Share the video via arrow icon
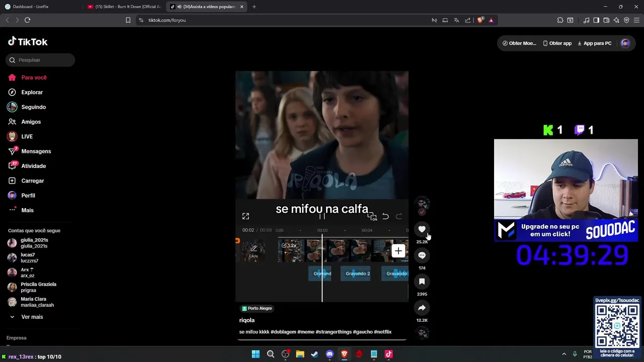This screenshot has height=362, width=644. (422, 308)
